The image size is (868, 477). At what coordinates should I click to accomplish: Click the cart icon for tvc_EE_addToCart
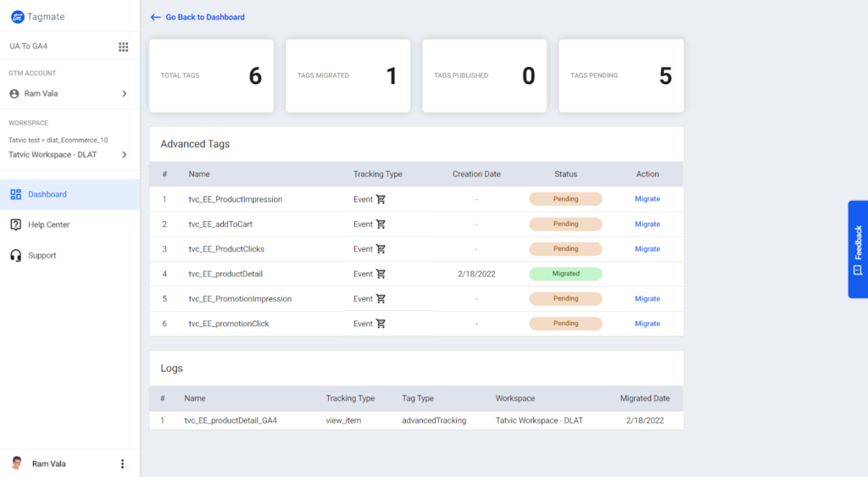(381, 225)
